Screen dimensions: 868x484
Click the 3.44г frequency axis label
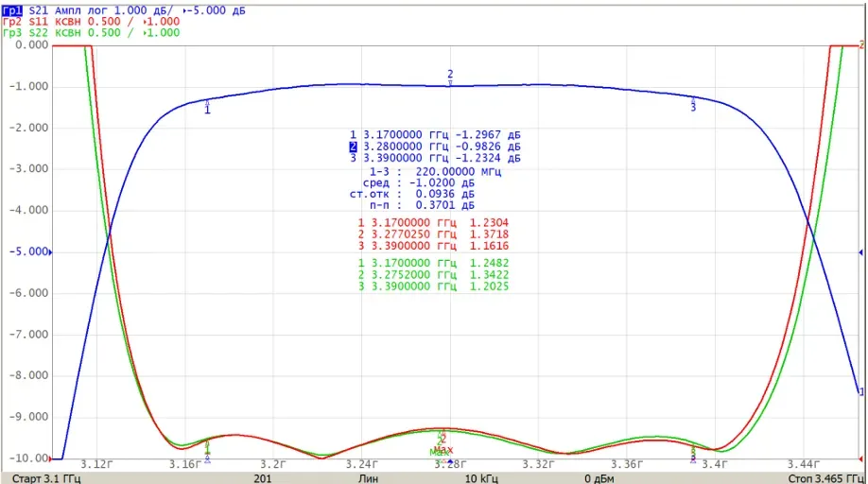pos(804,464)
